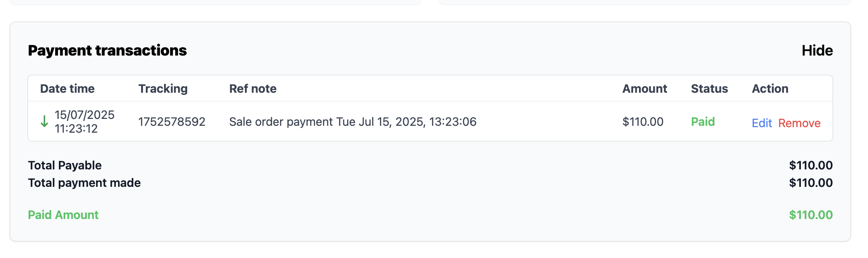Select the Total payment made label
This screenshot has height=258, width=868.
point(84,183)
